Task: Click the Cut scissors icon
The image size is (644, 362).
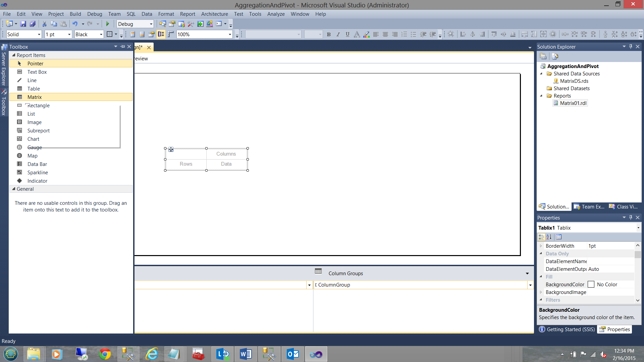Action: [x=44, y=24]
